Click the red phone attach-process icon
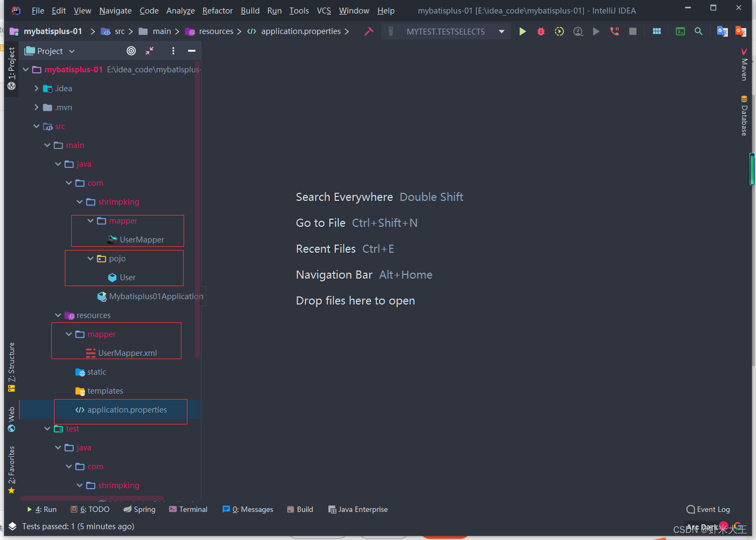The height and width of the screenshot is (540, 756). [x=614, y=31]
